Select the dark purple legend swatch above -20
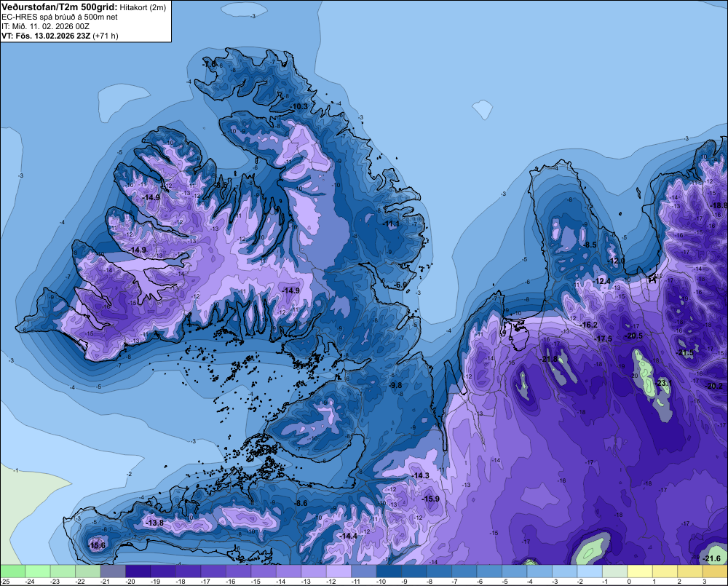This screenshot has height=586, width=728. pyautogui.click(x=138, y=571)
